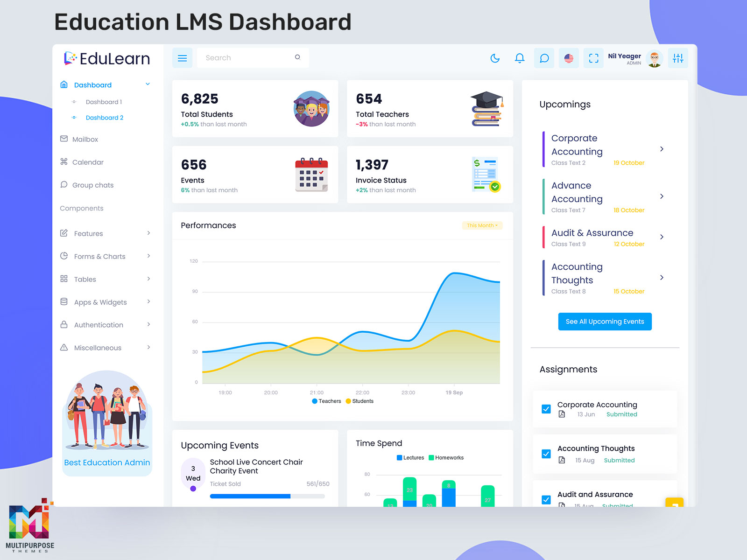Open Advance Accounting upcoming item chevron
Viewport: 747px width, 560px height.
pos(662,196)
